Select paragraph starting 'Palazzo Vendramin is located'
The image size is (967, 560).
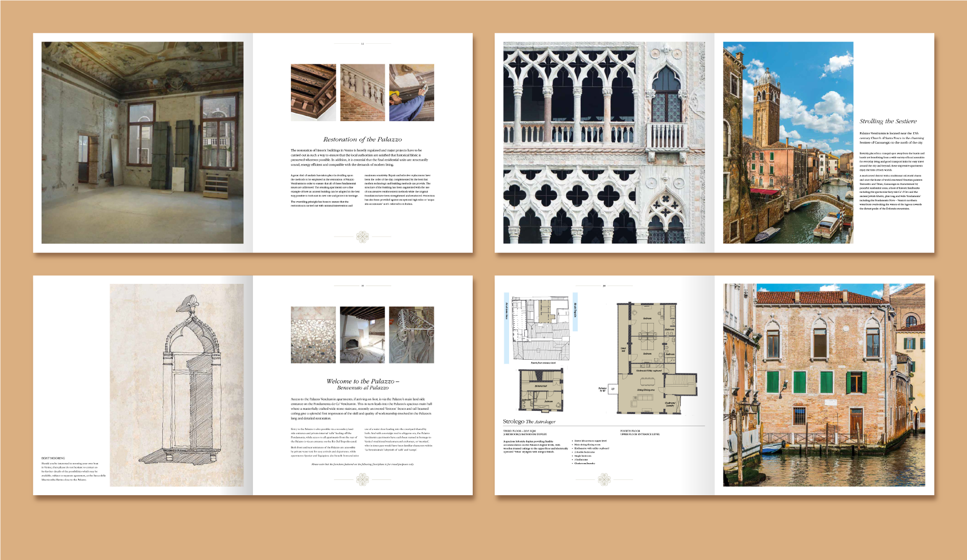892,138
